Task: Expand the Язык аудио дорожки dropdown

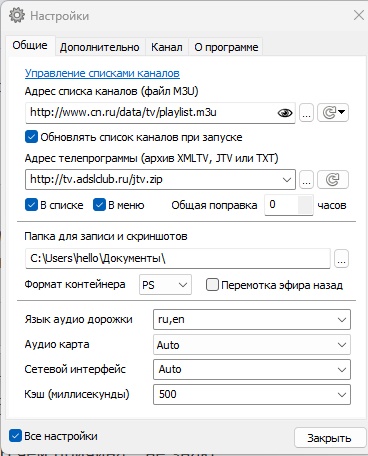Action: (252, 319)
